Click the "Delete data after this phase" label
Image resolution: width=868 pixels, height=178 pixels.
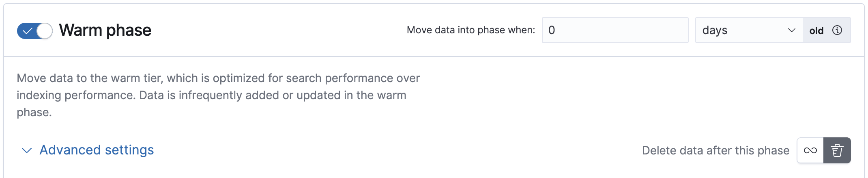click(715, 150)
